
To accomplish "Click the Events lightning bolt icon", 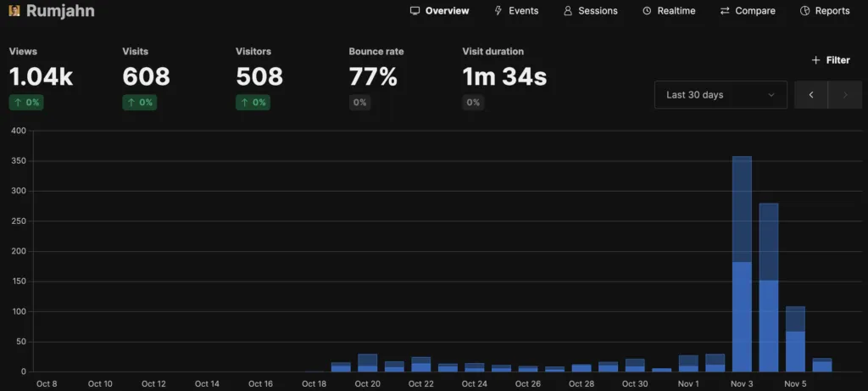I will tap(498, 11).
